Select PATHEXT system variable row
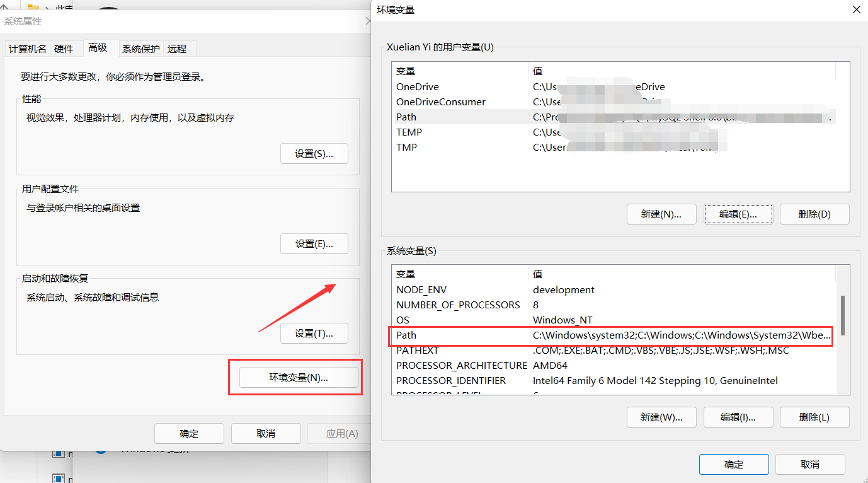868x483 pixels. (614, 351)
